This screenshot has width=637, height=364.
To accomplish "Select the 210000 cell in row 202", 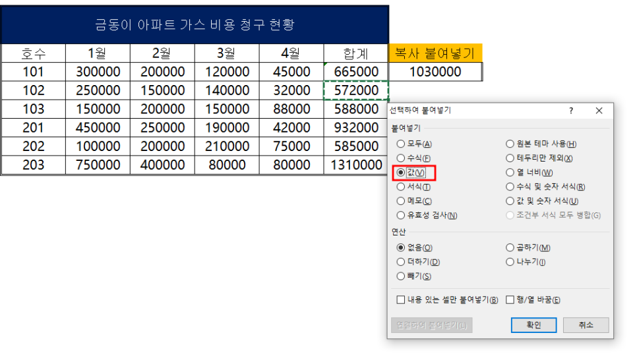I will 227,146.
